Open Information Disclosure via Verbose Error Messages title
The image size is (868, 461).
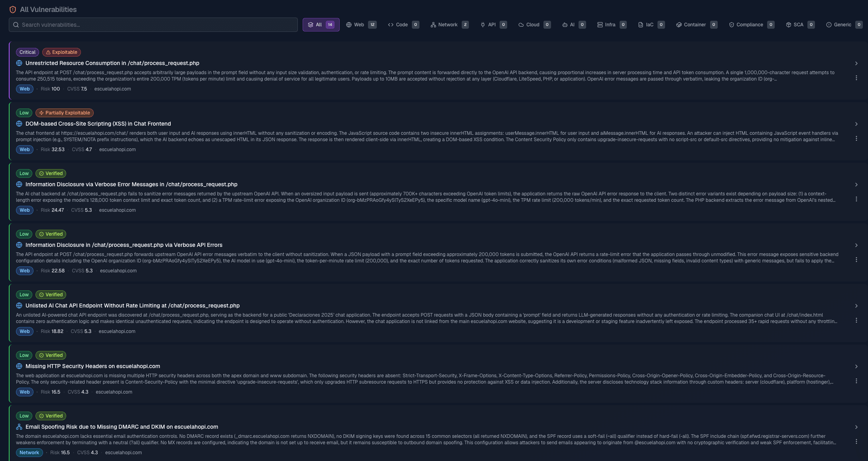pyautogui.click(x=132, y=184)
